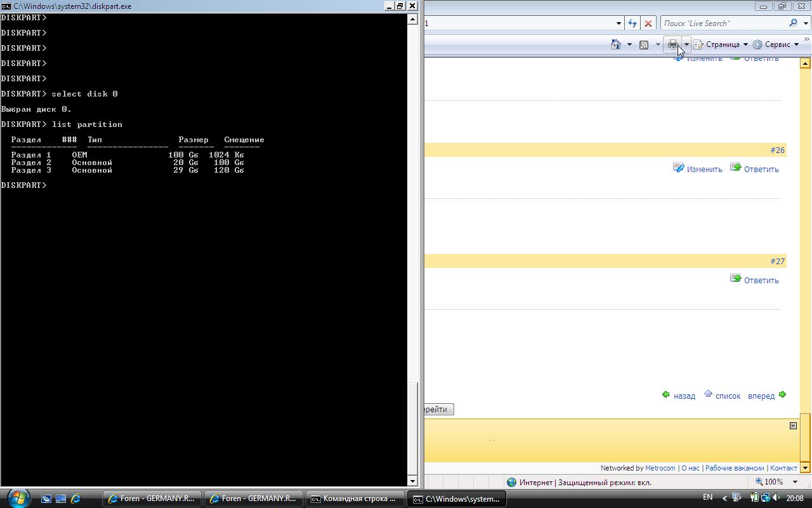The image size is (812, 508).
Task: Click inside the Live Search input field
Action: point(723,23)
